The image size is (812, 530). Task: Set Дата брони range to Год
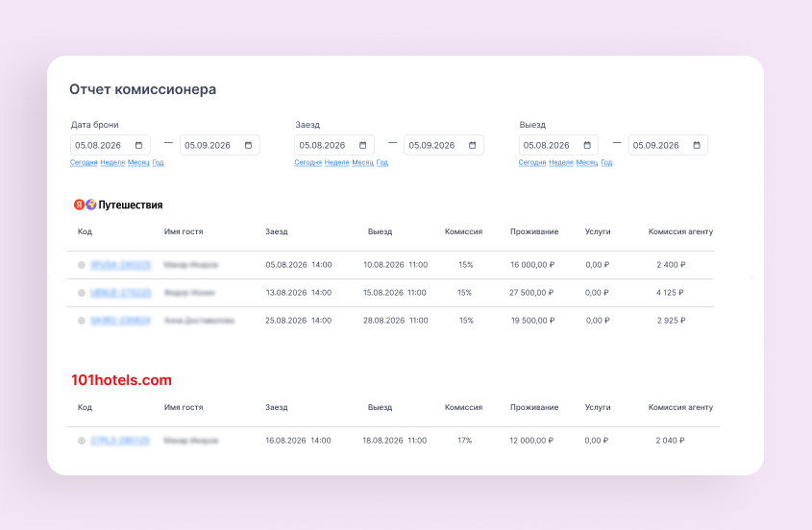click(x=158, y=162)
